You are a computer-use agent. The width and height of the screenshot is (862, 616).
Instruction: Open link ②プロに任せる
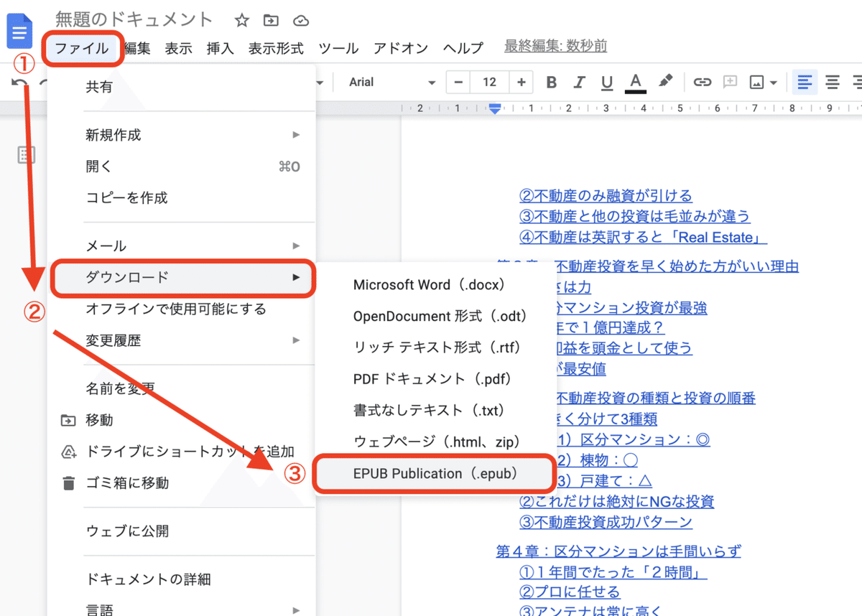[x=570, y=592]
